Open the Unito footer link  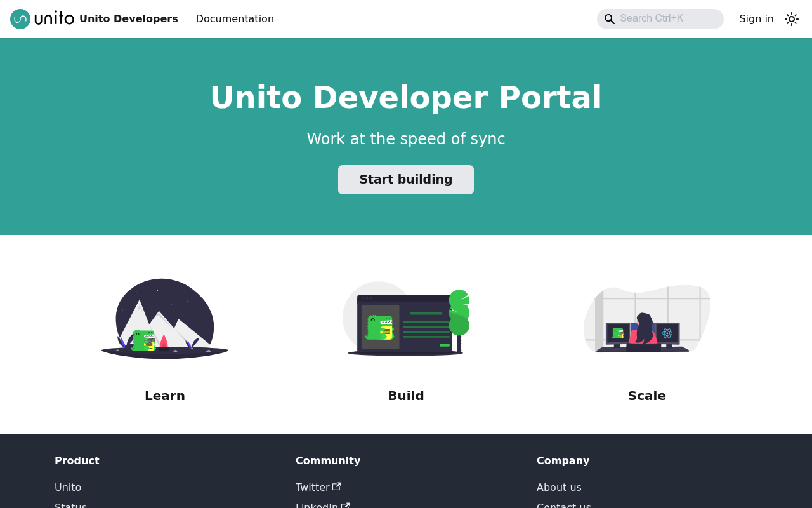68,487
